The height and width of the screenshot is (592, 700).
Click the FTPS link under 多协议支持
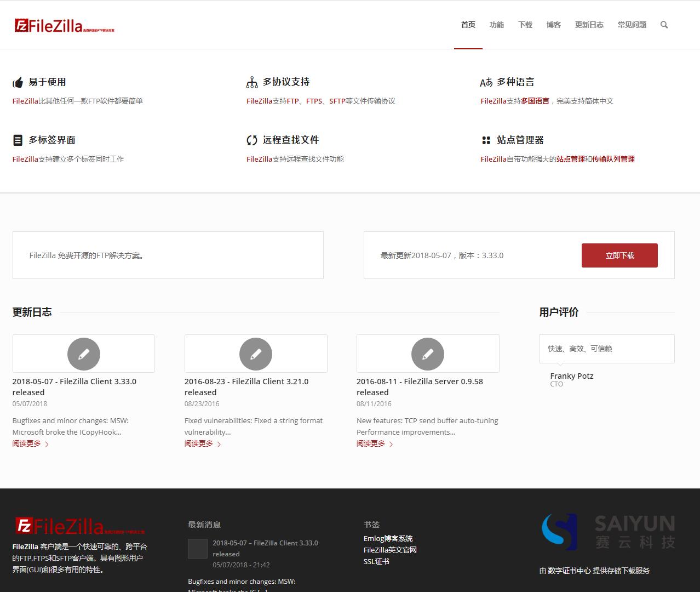pos(314,101)
